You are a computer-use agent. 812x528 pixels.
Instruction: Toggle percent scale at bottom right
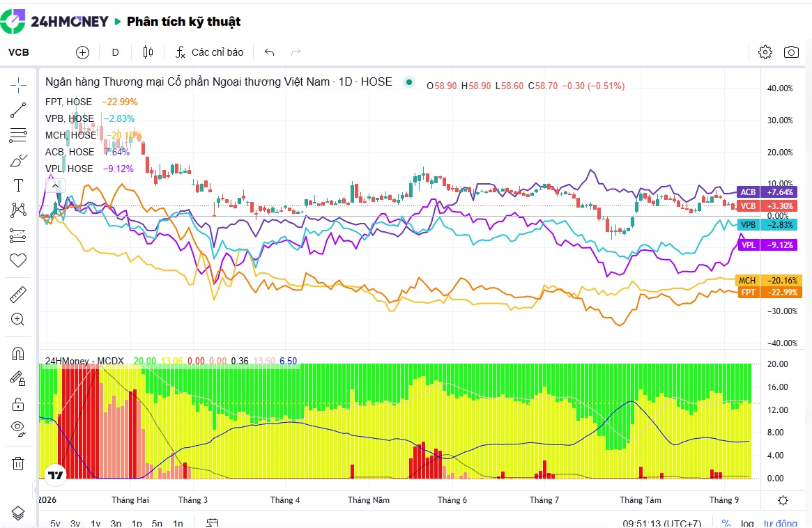coord(726,523)
